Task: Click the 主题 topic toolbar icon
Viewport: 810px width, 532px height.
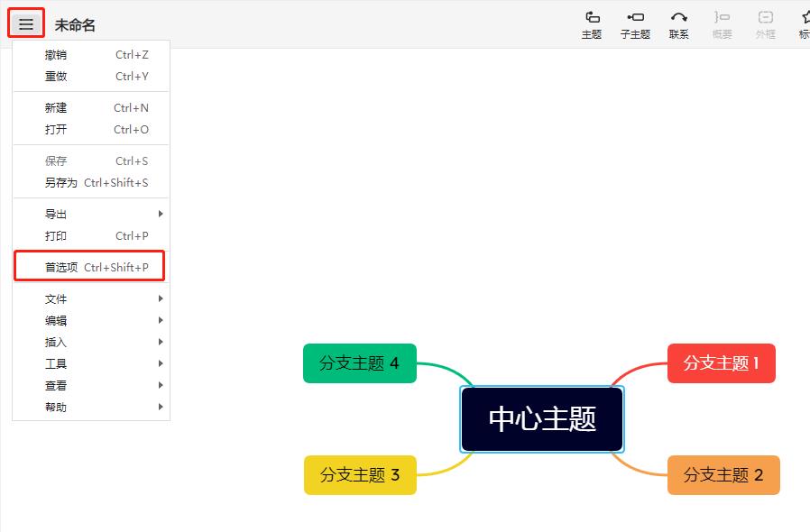Action: (592, 24)
